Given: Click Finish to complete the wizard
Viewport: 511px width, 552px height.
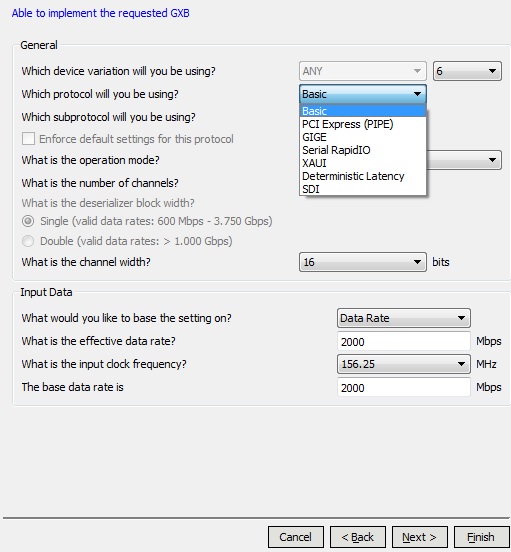Looking at the screenshot, I should point(481,537).
